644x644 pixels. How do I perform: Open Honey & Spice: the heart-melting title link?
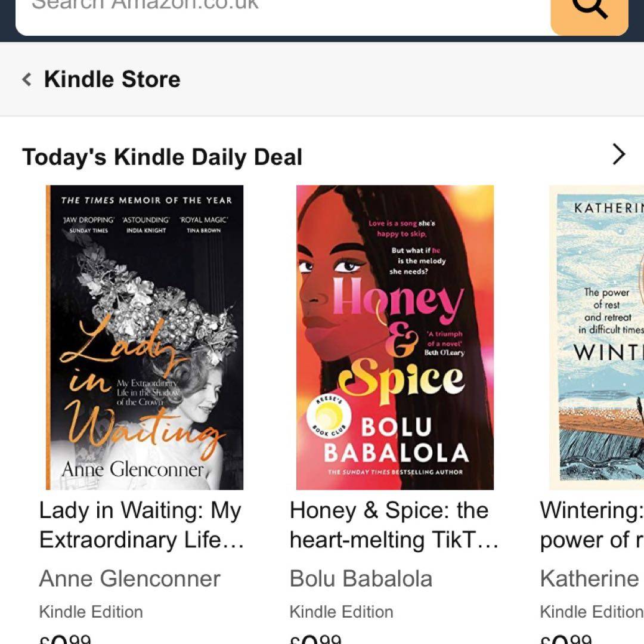pyautogui.click(x=394, y=525)
